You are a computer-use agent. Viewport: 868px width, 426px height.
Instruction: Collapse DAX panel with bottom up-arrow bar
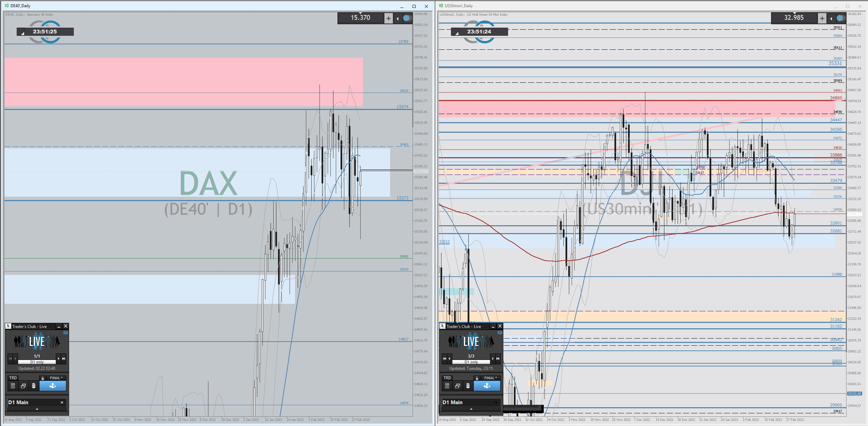[x=37, y=409]
